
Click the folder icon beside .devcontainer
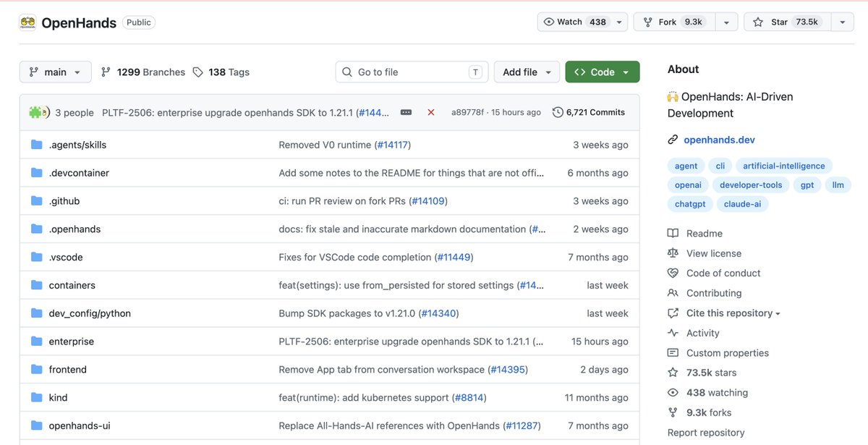[37, 173]
